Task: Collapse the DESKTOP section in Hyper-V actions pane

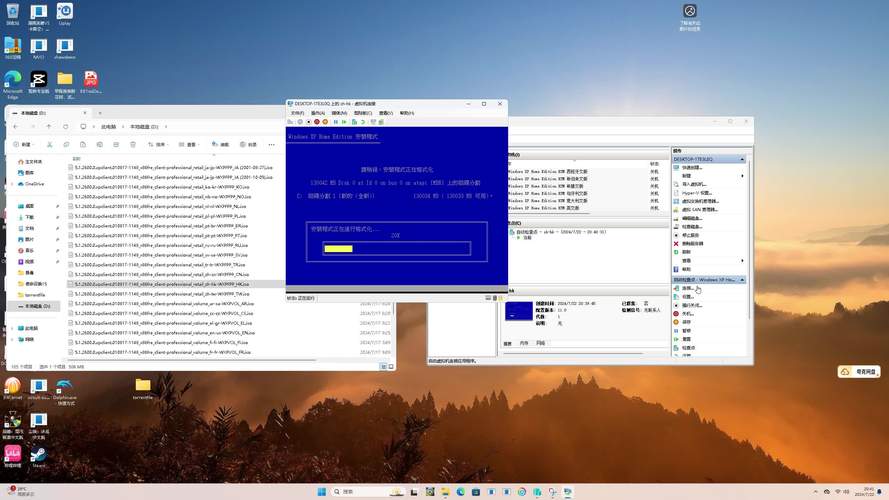Action: tap(742, 159)
